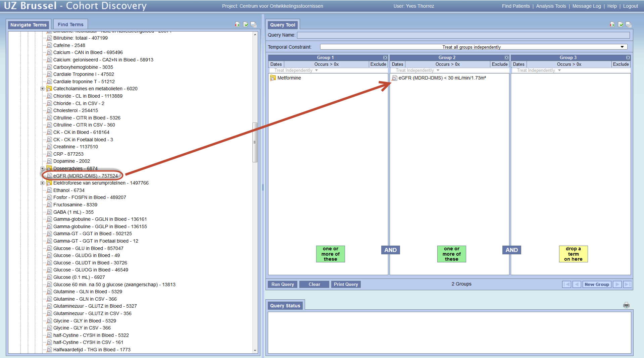
Task: Click the document icon beside Ethanol
Action: (49, 190)
